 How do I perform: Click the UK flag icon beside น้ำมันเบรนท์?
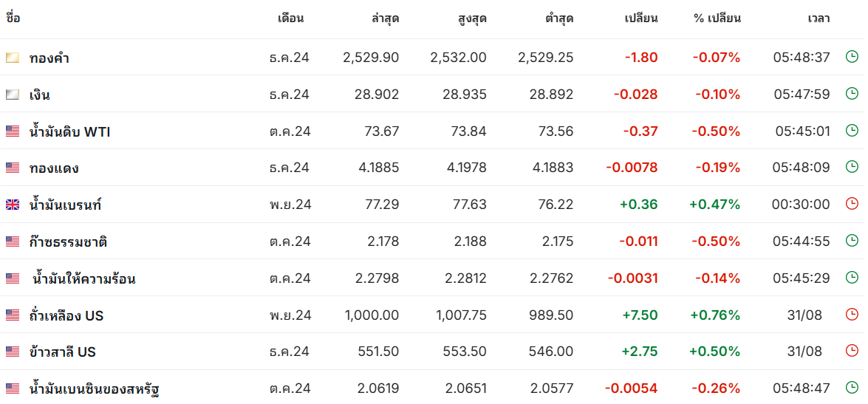(13, 205)
